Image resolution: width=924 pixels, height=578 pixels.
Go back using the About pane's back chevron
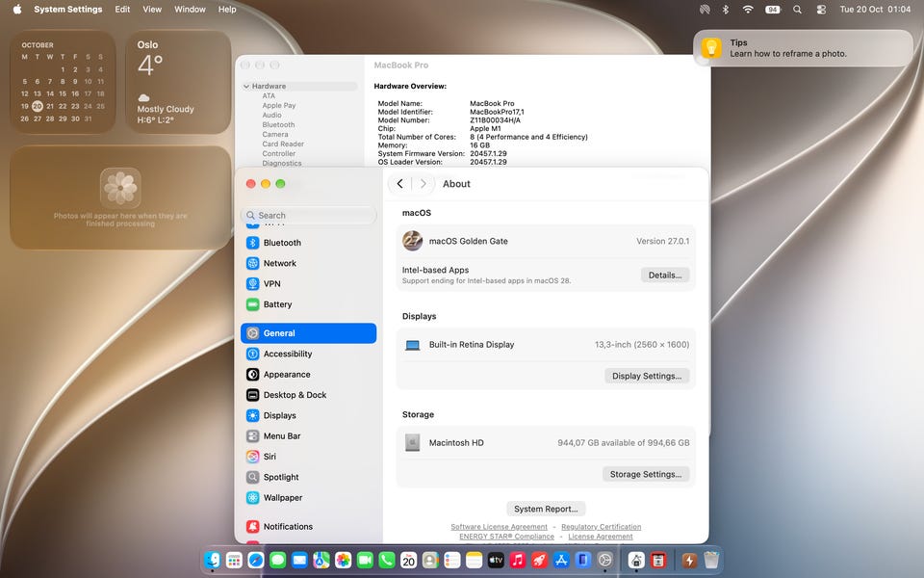pos(400,184)
